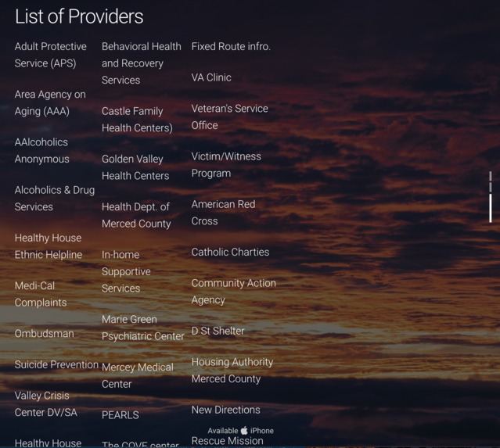Open Rescue Mission provider link

tap(228, 441)
